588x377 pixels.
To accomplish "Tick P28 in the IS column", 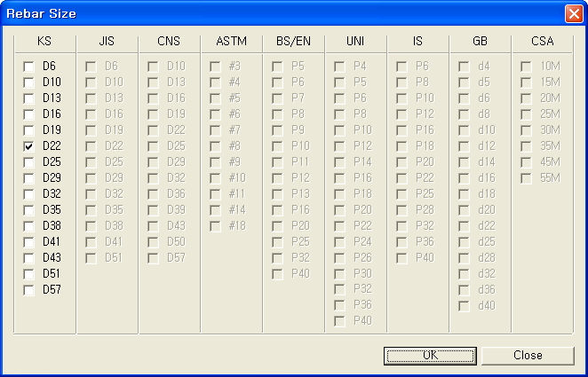I will point(401,210).
